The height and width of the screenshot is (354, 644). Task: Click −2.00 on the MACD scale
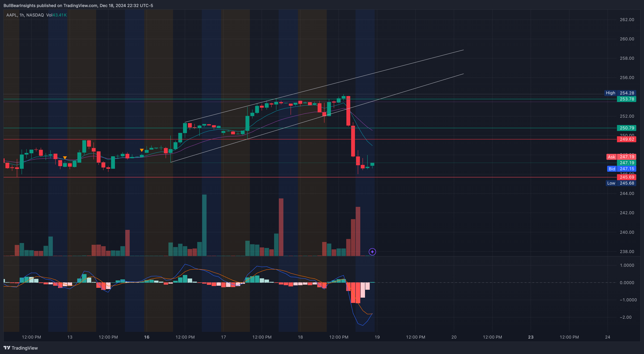[626, 317]
